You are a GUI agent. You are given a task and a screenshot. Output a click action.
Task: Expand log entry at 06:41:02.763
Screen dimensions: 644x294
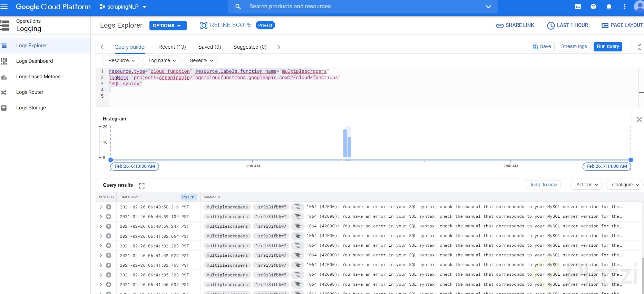[101, 265]
